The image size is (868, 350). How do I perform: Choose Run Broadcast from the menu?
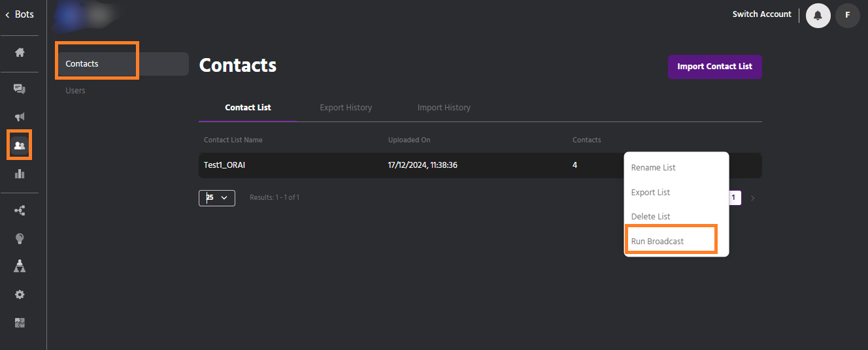coord(658,242)
